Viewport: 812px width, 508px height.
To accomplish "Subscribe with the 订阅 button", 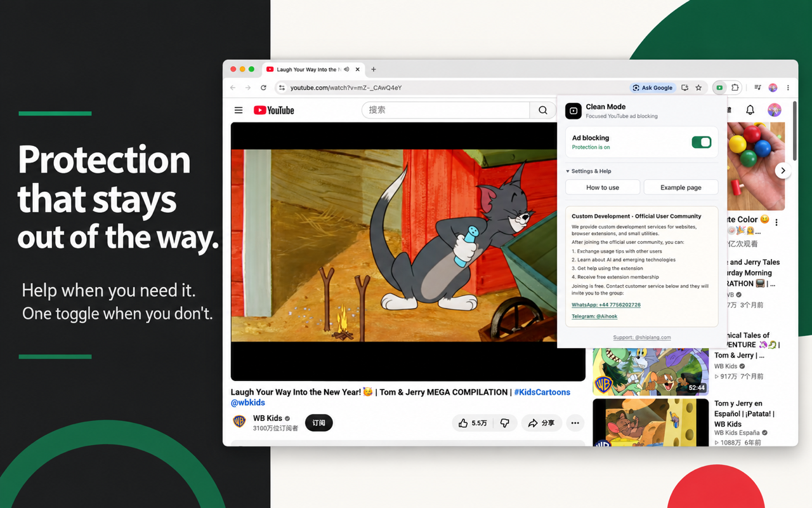I will [318, 423].
